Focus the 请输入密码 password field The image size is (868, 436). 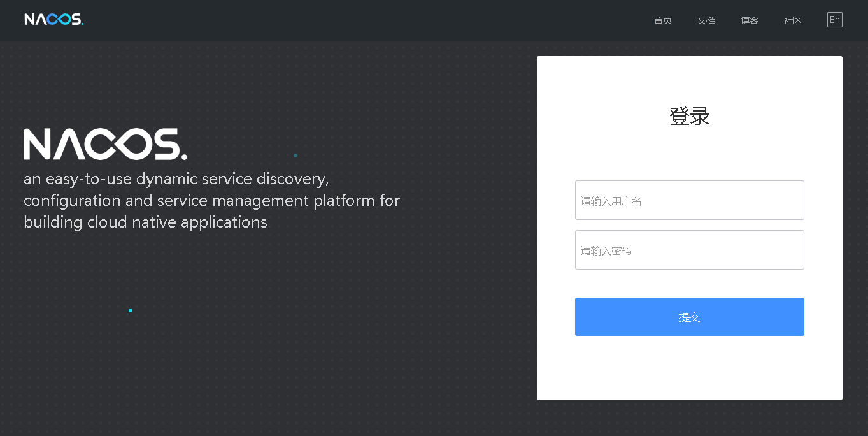click(x=690, y=250)
